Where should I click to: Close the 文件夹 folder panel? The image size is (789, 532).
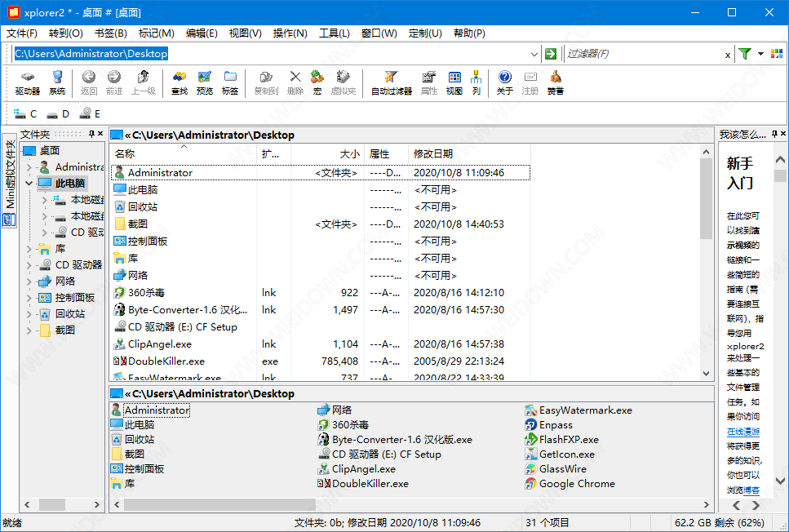coord(100,134)
